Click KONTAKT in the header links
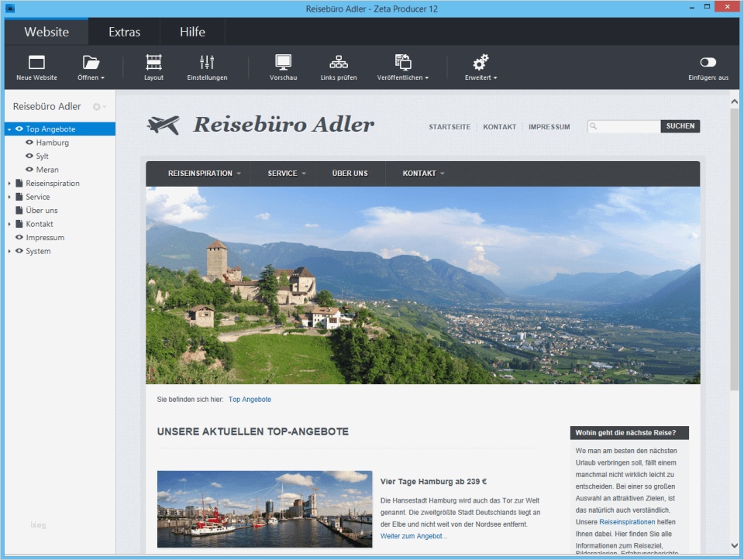 coord(499,127)
